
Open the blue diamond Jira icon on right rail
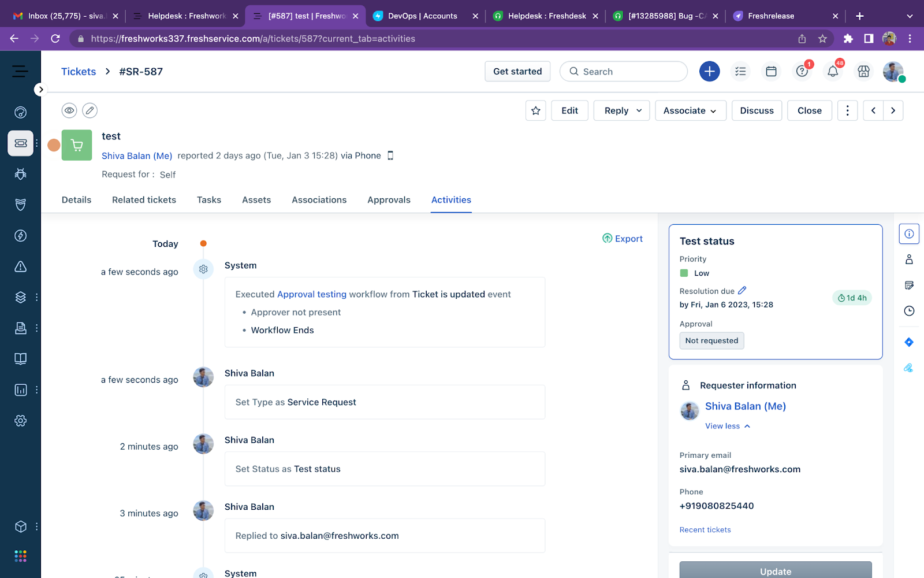click(x=909, y=342)
